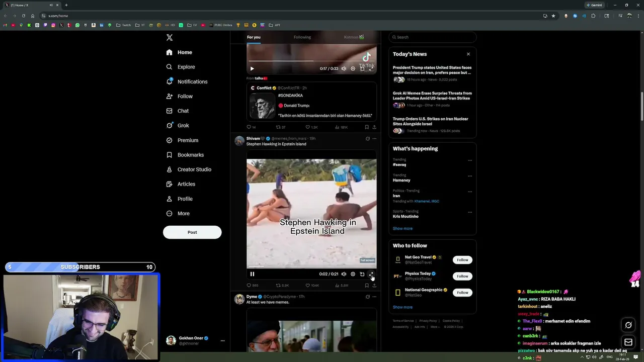The height and width of the screenshot is (362, 644).
Task: Open Trump Orders U.S. Strikes news item
Action: click(x=432, y=125)
